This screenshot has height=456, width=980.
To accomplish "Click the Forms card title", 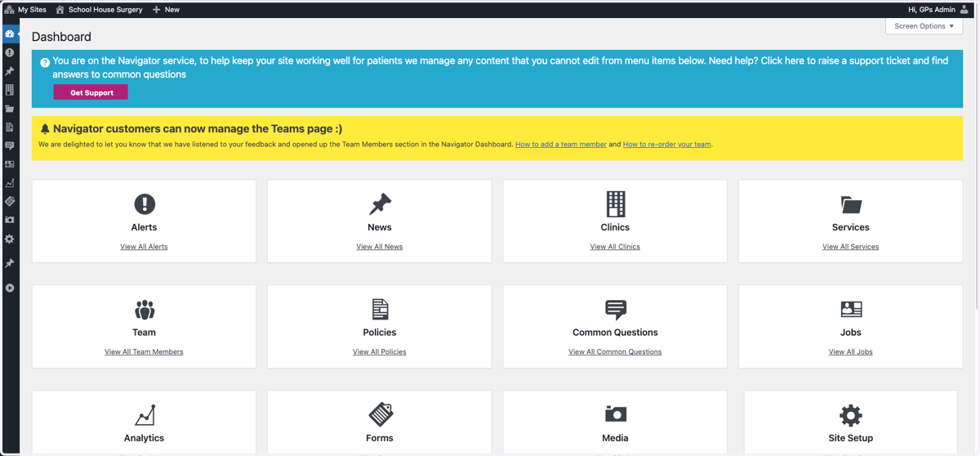I will coord(380,438).
